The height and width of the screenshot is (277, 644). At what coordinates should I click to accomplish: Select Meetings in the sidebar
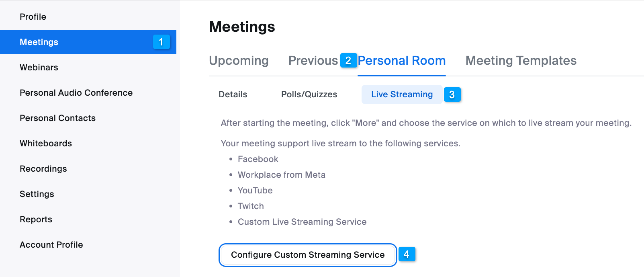pos(39,42)
